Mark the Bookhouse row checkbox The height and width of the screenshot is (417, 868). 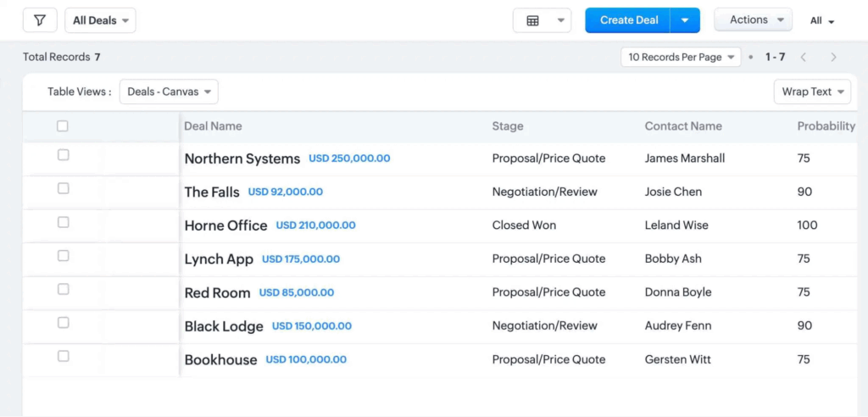(63, 356)
